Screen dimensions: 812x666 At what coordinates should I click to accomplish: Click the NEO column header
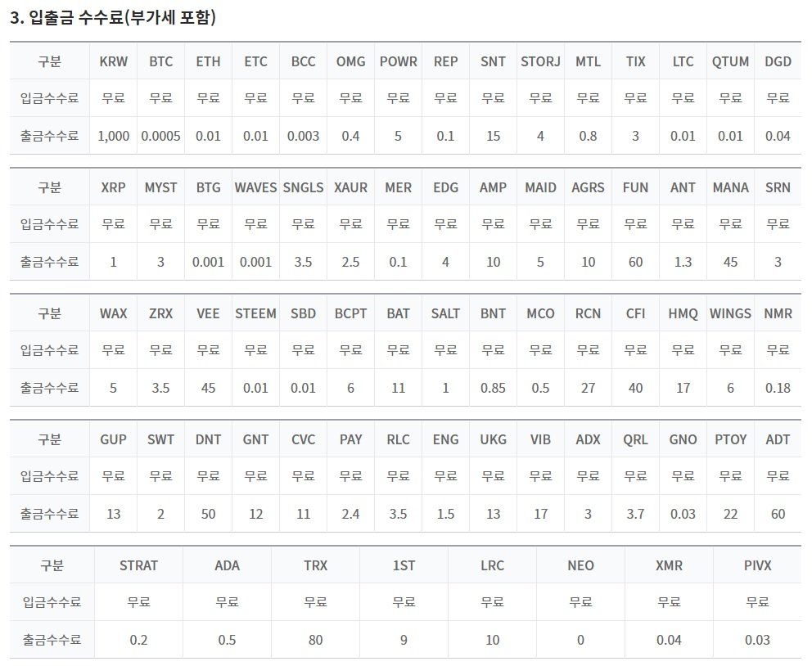click(x=580, y=565)
